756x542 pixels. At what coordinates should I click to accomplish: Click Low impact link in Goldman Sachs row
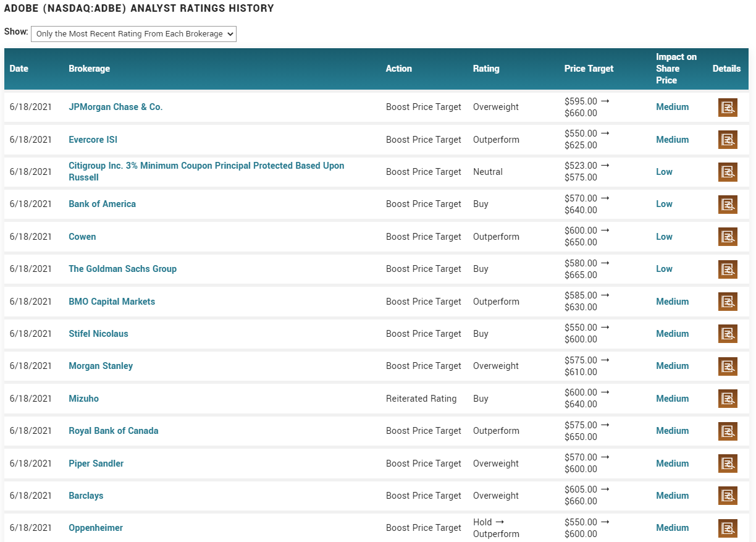point(664,269)
